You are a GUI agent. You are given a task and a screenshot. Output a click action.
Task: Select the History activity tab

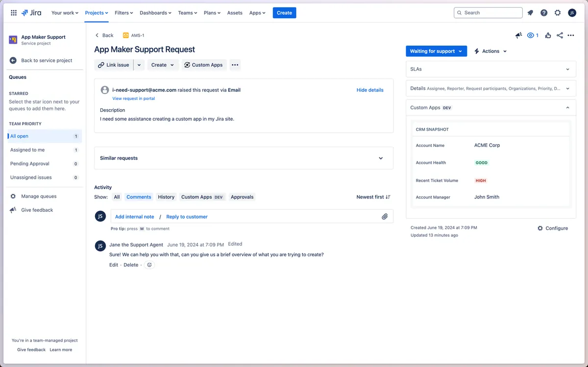(x=166, y=197)
